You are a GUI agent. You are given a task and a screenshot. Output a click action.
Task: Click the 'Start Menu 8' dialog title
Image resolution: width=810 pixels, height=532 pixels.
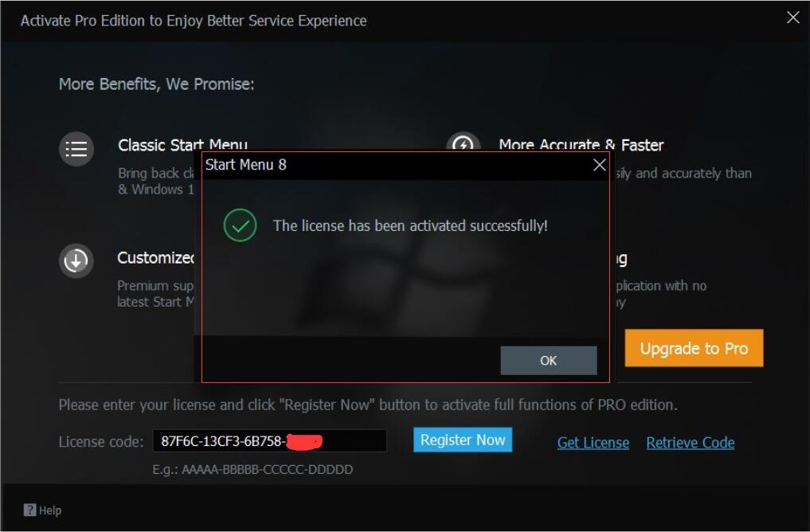click(246, 165)
